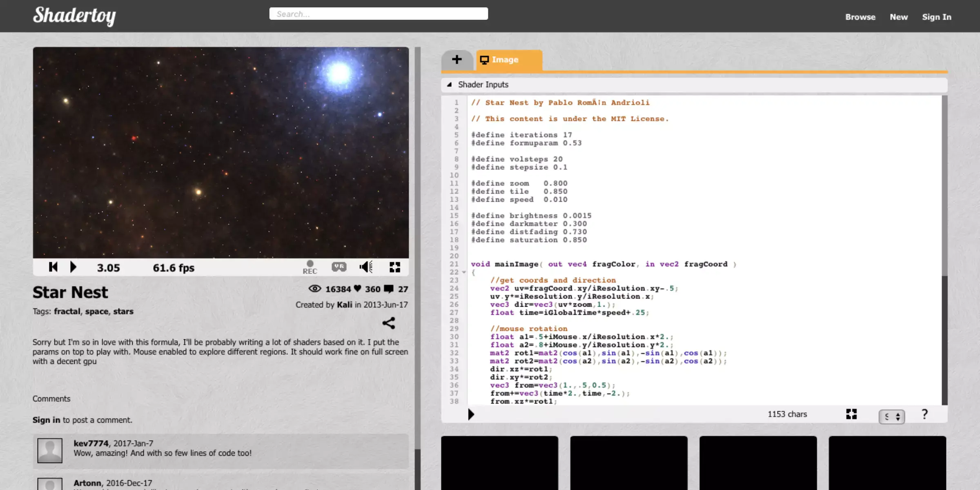The height and width of the screenshot is (490, 980).
Task: Focus the Search field
Action: click(379, 13)
